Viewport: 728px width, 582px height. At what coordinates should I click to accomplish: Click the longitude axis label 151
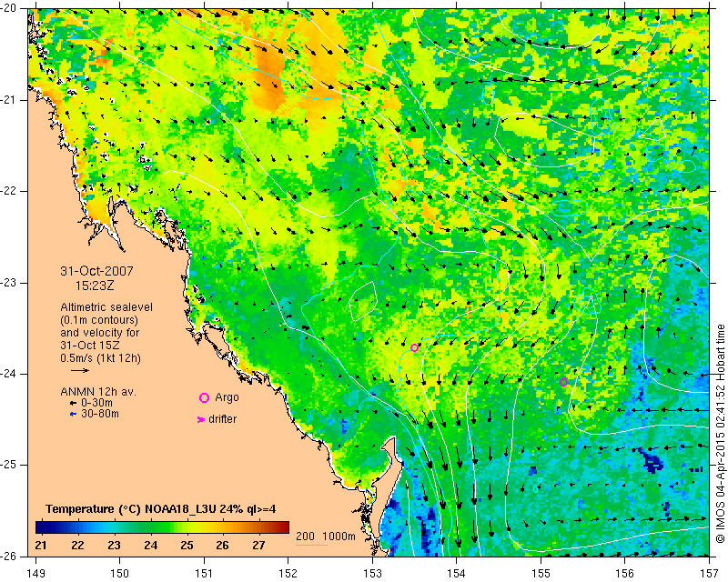click(x=204, y=573)
